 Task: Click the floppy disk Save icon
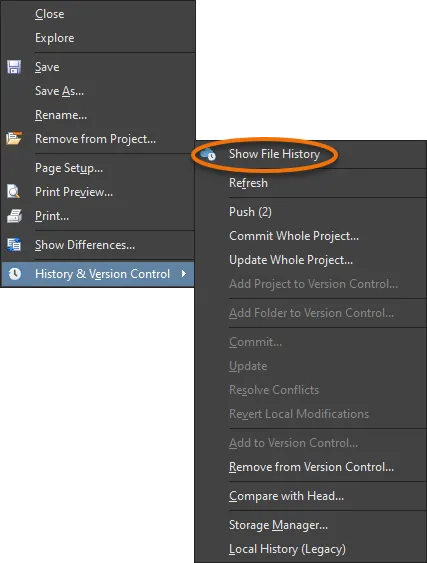14,67
